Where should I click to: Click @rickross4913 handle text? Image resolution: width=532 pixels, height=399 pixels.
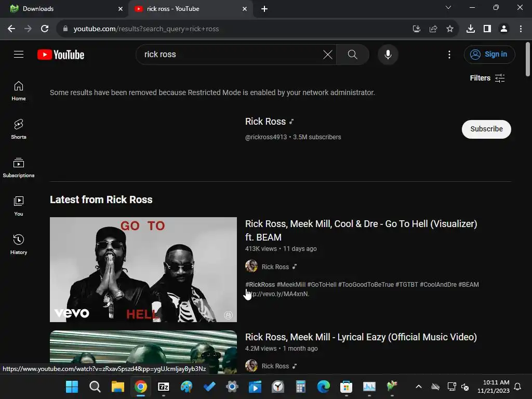(x=265, y=137)
